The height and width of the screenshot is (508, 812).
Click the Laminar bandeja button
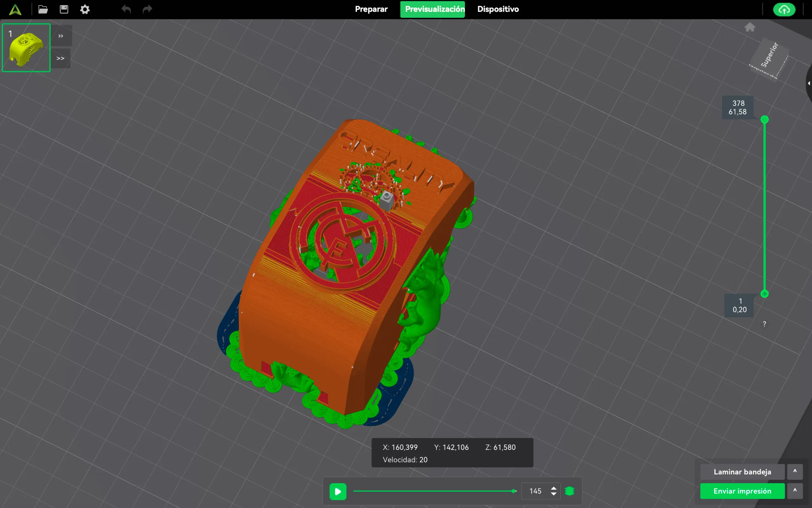[x=742, y=472]
